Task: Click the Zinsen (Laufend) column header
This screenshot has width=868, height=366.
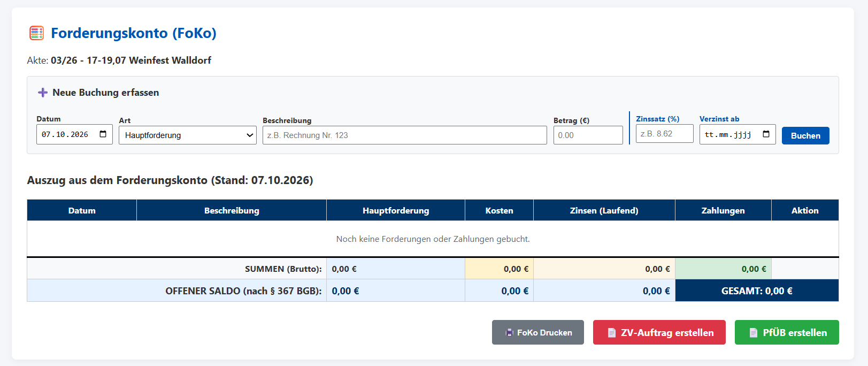Action: tap(604, 210)
